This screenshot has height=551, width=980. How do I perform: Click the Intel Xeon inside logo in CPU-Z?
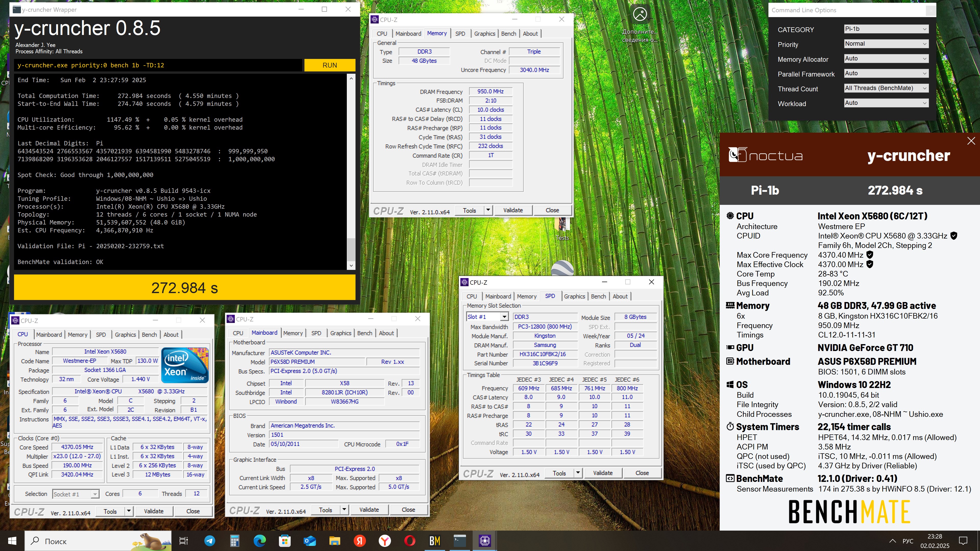185,365
